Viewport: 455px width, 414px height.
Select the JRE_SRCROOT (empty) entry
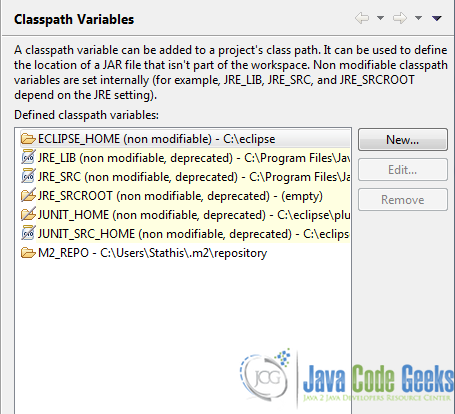(185, 196)
